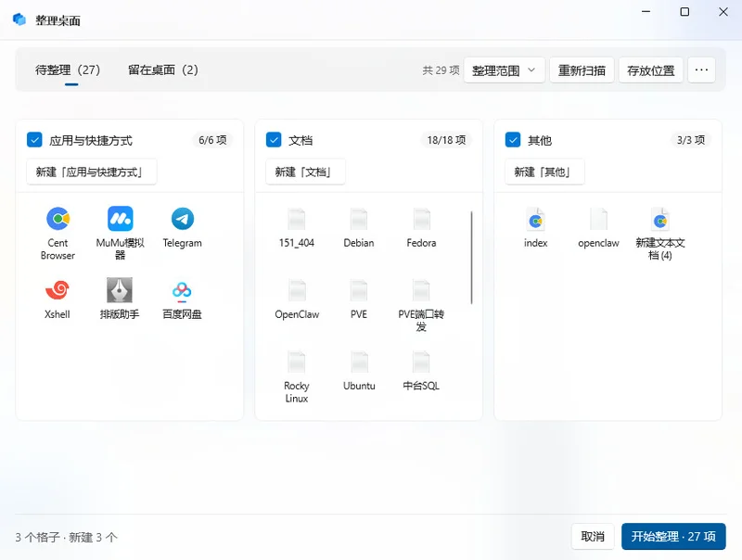The image size is (742, 560).
Task: Select the 新建文本文档 (4) file icon
Action: pos(660,219)
